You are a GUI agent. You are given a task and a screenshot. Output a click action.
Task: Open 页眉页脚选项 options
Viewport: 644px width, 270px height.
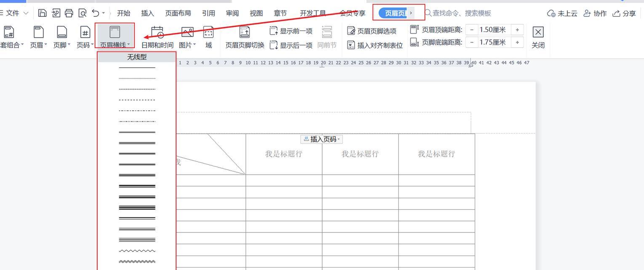coord(372,31)
